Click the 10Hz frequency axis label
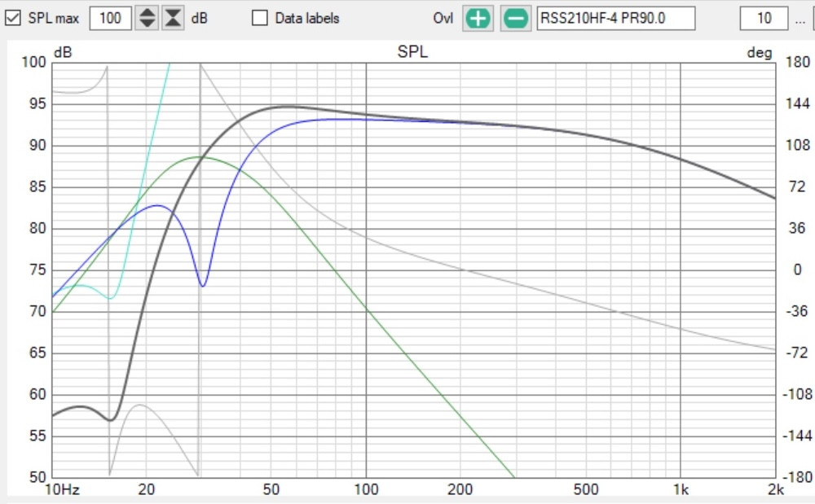 click(63, 489)
